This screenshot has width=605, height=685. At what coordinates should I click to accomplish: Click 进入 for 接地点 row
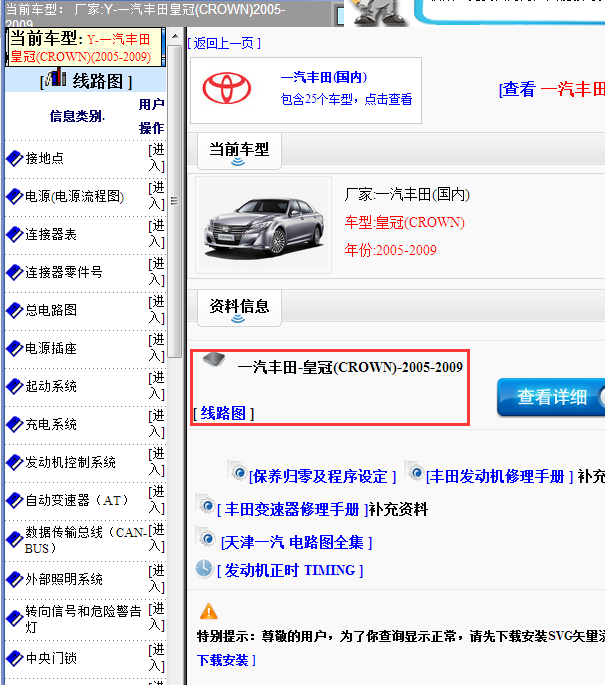click(x=156, y=158)
